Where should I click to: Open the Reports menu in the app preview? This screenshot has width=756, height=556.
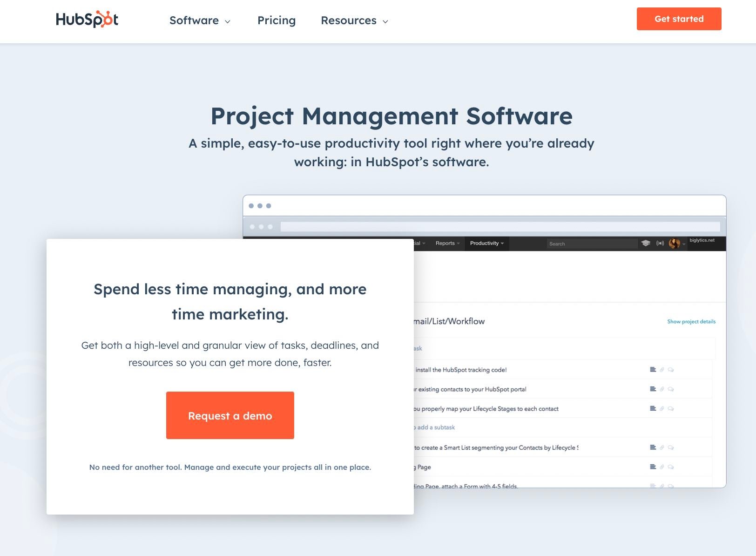(447, 243)
